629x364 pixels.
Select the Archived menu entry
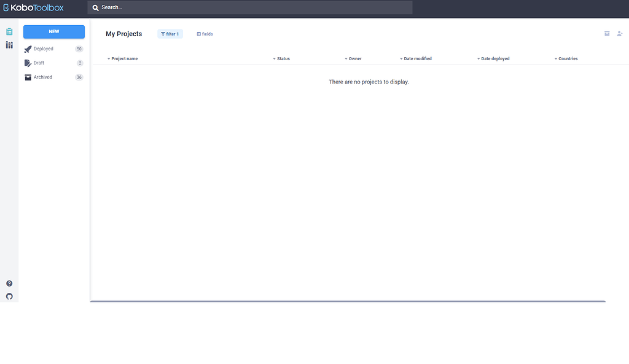point(42,77)
